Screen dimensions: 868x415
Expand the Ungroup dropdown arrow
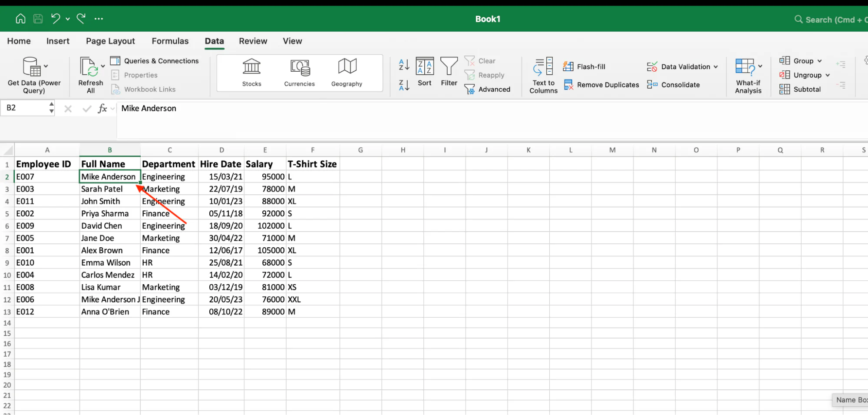tap(828, 75)
